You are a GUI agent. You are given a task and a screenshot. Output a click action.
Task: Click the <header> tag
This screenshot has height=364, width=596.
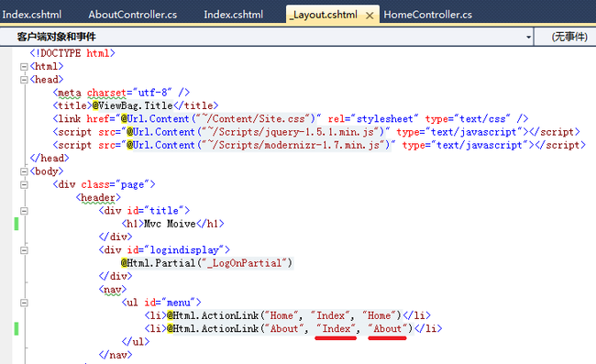98,198
